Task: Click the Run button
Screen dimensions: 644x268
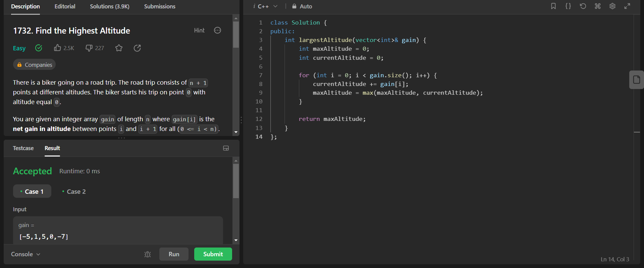Action: [174, 254]
